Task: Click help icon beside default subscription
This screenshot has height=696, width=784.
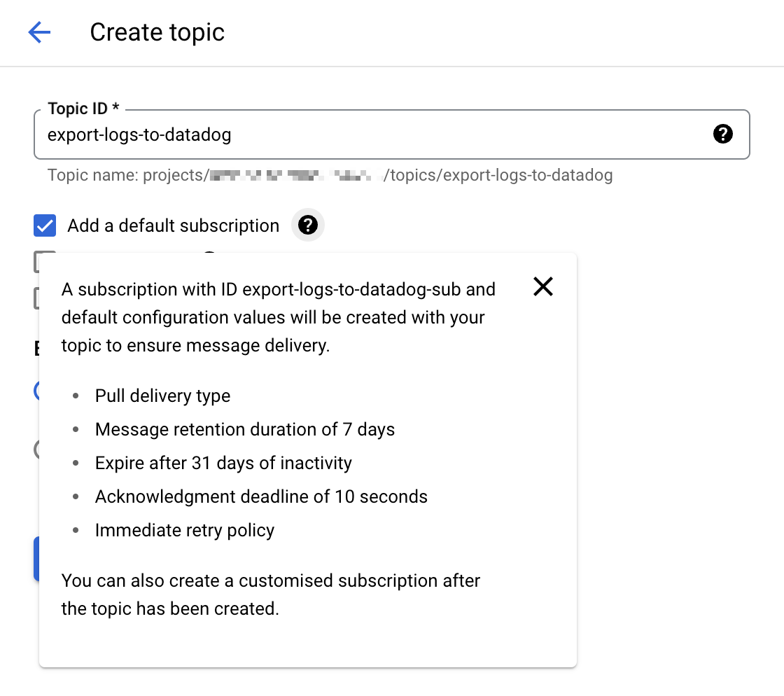Action: click(x=308, y=225)
